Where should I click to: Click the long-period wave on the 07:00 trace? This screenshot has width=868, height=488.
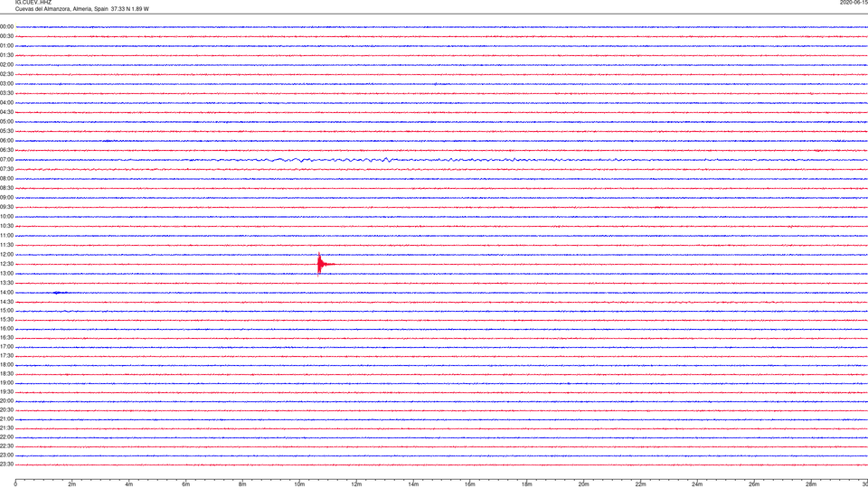pos(332,160)
